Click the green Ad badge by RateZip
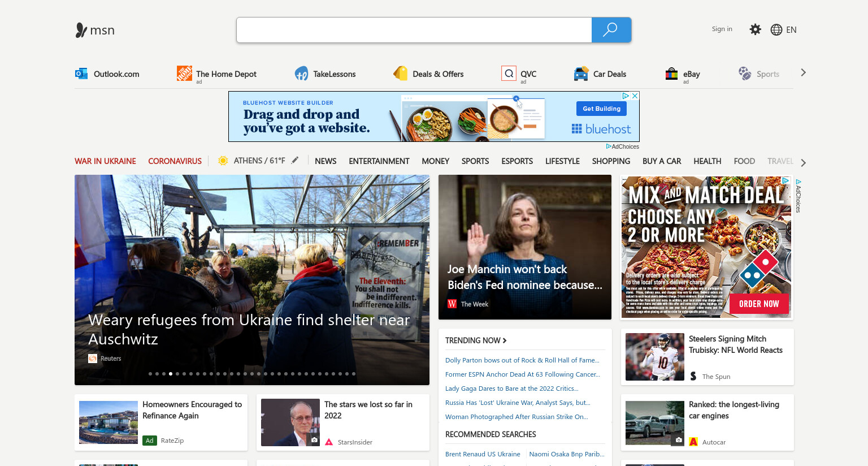Viewport: 868px width, 466px height. click(149, 440)
